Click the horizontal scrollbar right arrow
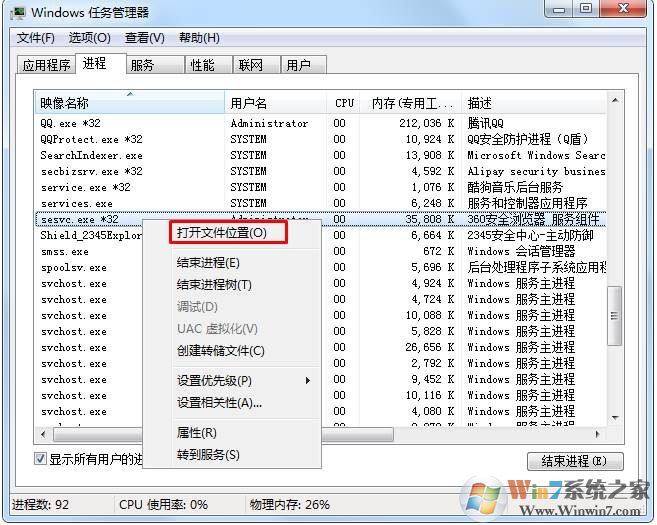The height and width of the screenshot is (525, 657). pos(598,434)
